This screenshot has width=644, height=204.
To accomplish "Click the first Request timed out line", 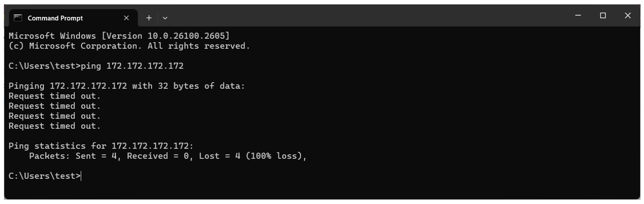I will pos(55,96).
